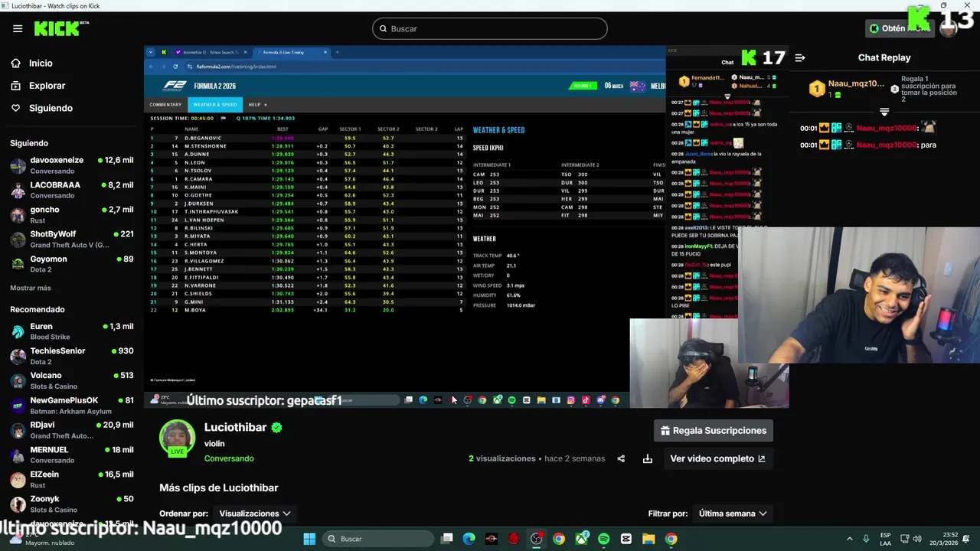Screen dimensions: 980x551
Task: Open Volcano Slots & Casino channel
Action: coord(72,380)
